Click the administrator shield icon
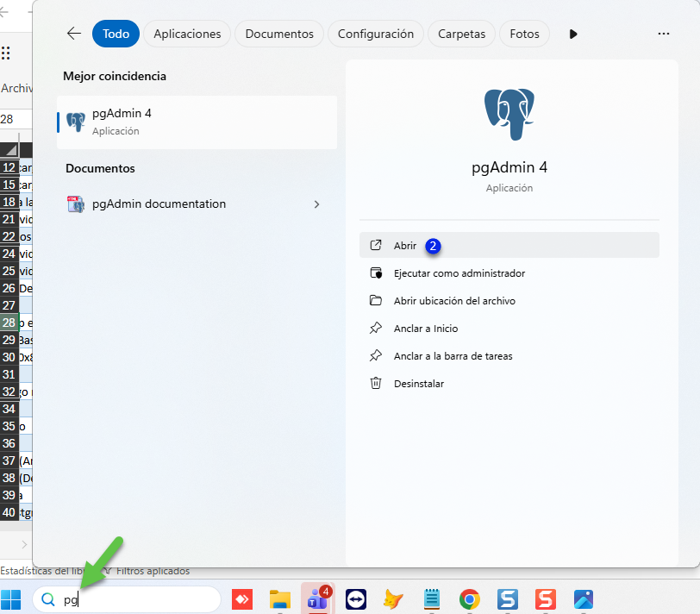This screenshot has width=700, height=614. pos(376,273)
